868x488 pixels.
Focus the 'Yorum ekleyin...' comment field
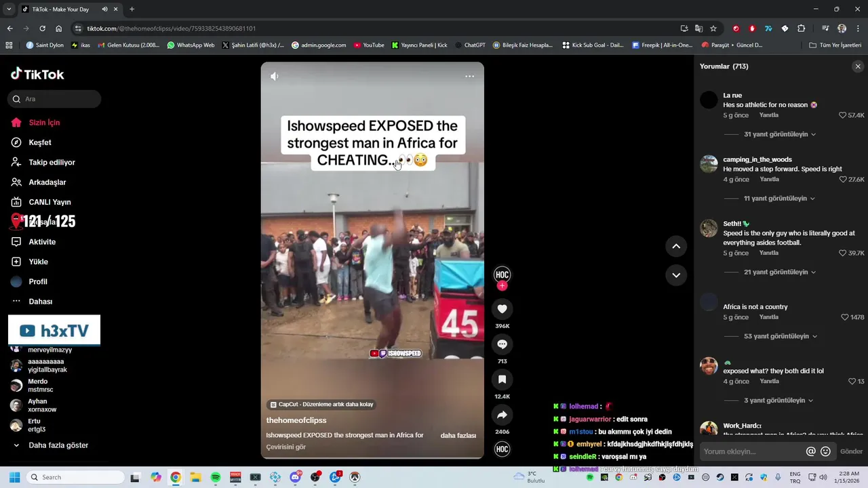point(753,451)
